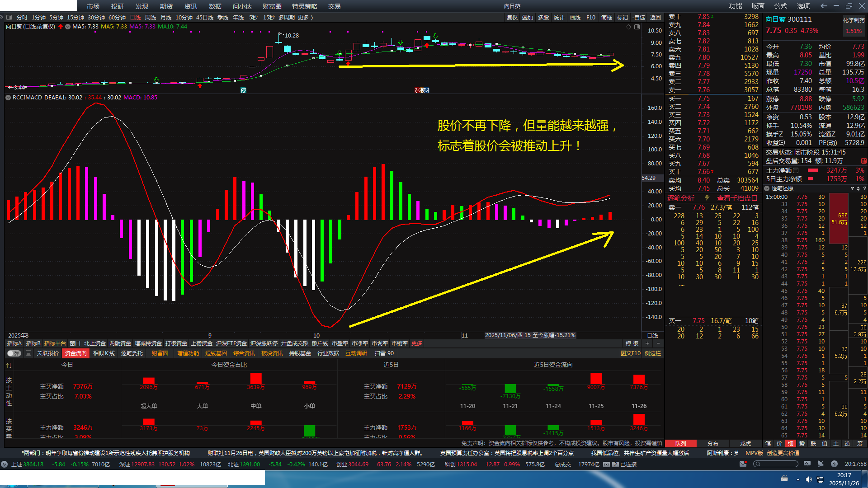This screenshot has height=488, width=868.
Task: Click the lightning bolt speed icon
Action: [x=834, y=464]
